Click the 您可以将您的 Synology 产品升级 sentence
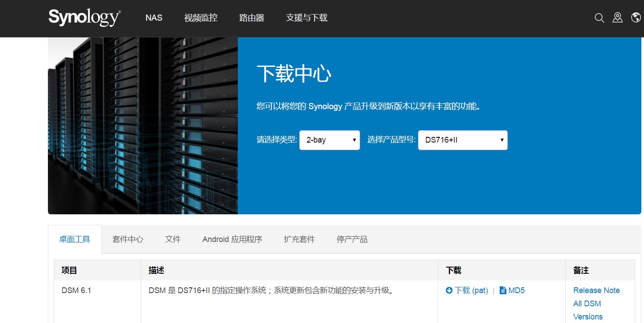644x323 pixels. (x=368, y=106)
